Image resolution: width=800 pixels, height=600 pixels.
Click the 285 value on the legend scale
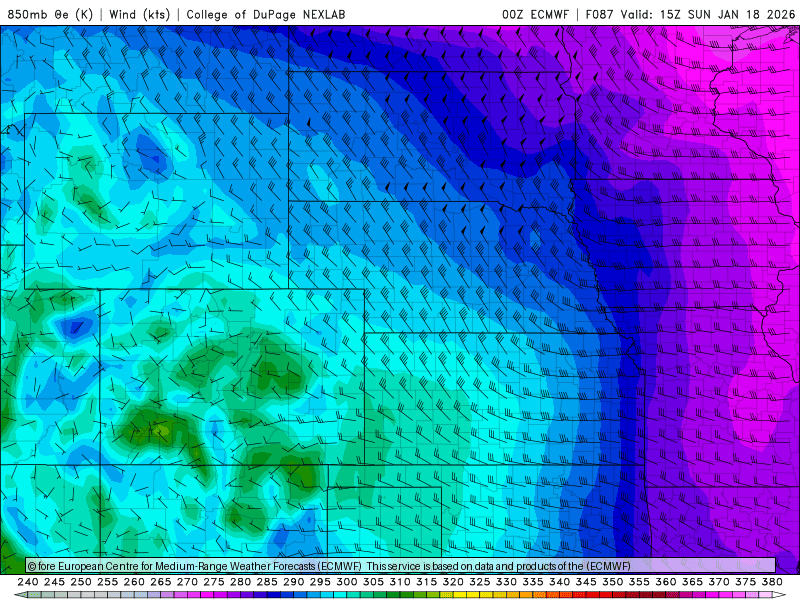(x=267, y=582)
